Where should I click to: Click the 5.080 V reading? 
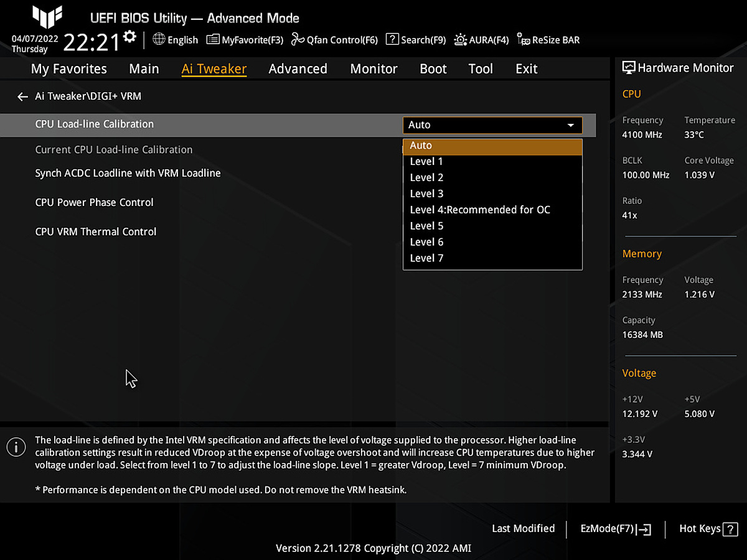(700, 414)
